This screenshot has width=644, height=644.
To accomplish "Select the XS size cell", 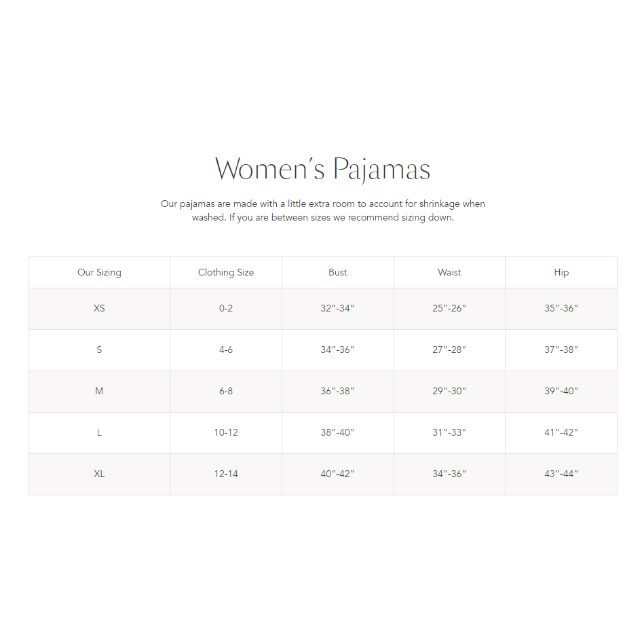I will tap(99, 309).
